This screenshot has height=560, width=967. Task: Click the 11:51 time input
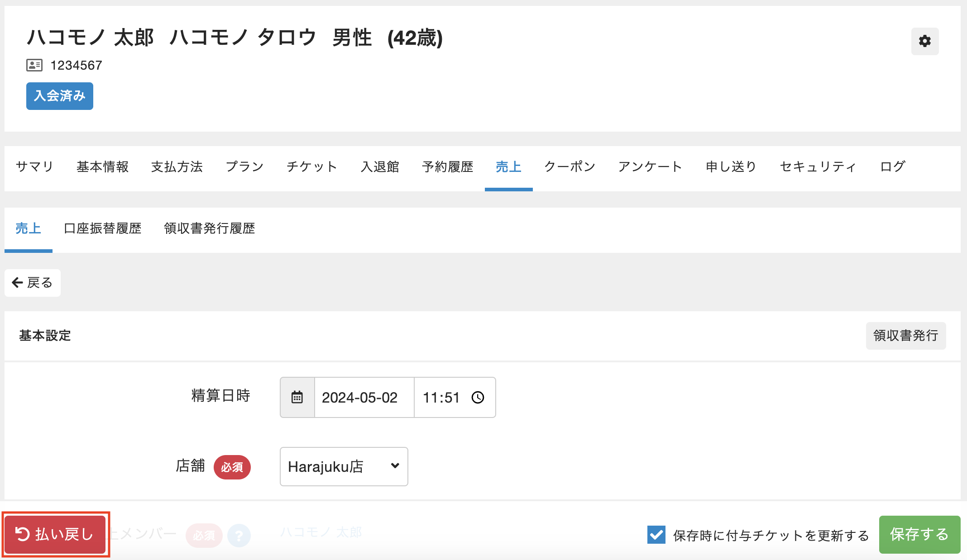(x=441, y=397)
